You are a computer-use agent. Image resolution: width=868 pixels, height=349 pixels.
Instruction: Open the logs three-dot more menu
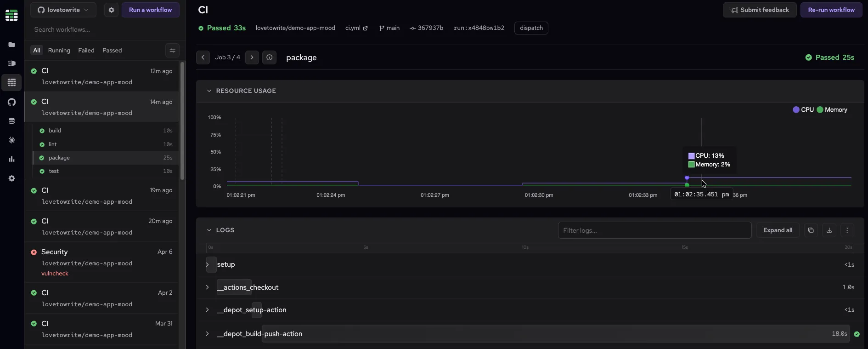[x=847, y=230]
